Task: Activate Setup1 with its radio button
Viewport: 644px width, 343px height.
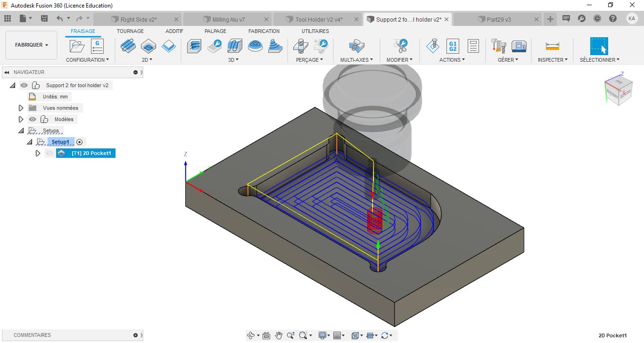Action: pyautogui.click(x=79, y=142)
